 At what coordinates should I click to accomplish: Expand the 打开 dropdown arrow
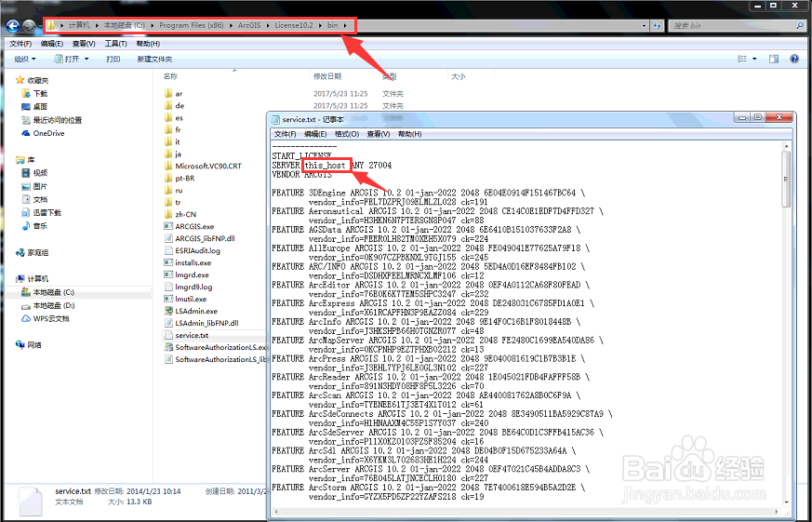pos(87,59)
